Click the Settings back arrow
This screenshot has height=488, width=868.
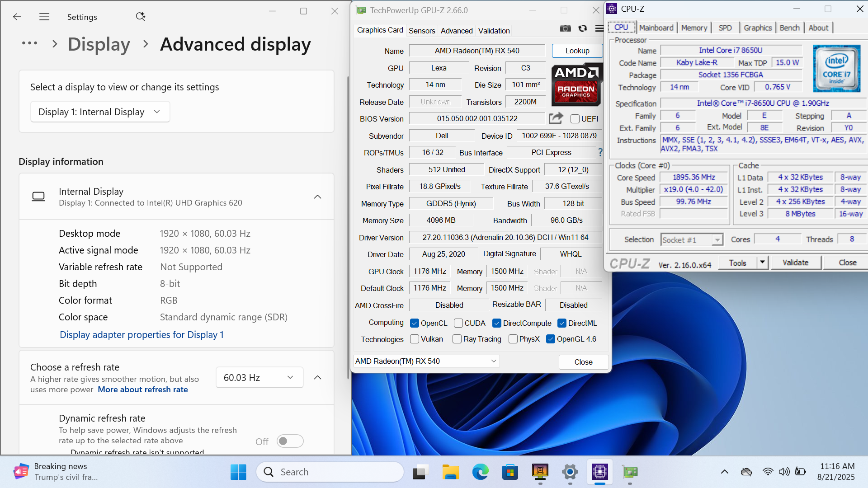[x=17, y=17]
